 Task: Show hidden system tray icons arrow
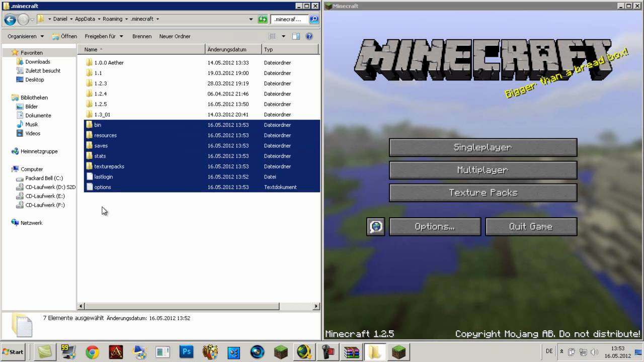[x=561, y=352]
